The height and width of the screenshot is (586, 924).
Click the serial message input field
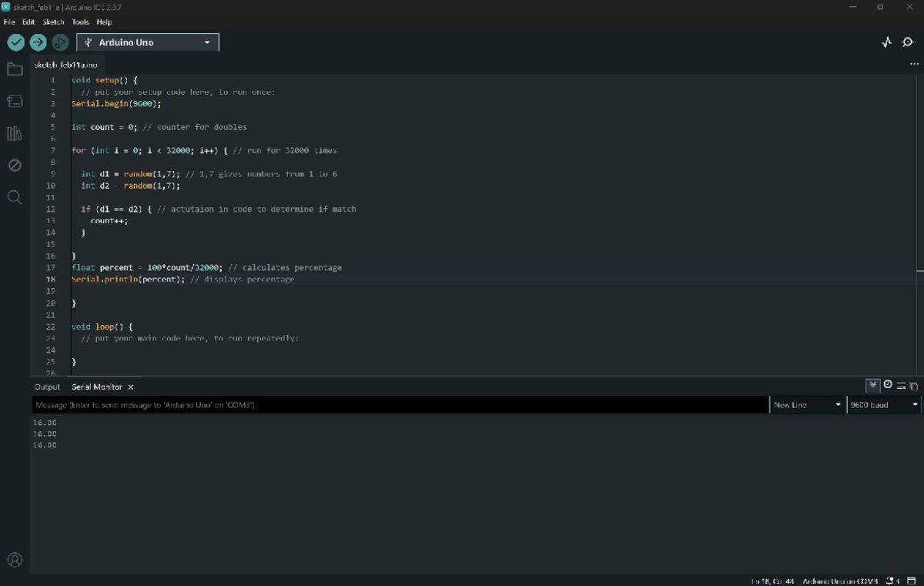point(400,404)
